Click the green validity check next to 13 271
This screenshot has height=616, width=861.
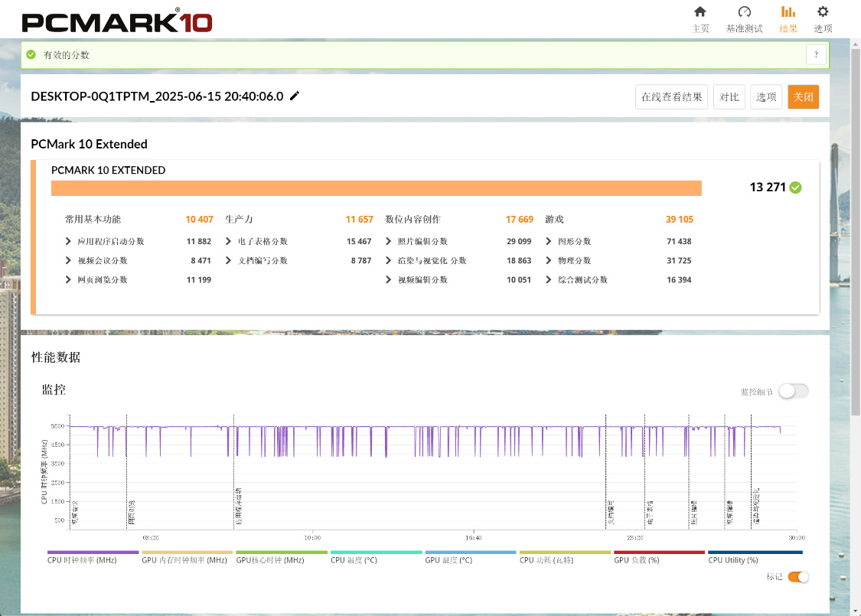pyautogui.click(x=795, y=187)
